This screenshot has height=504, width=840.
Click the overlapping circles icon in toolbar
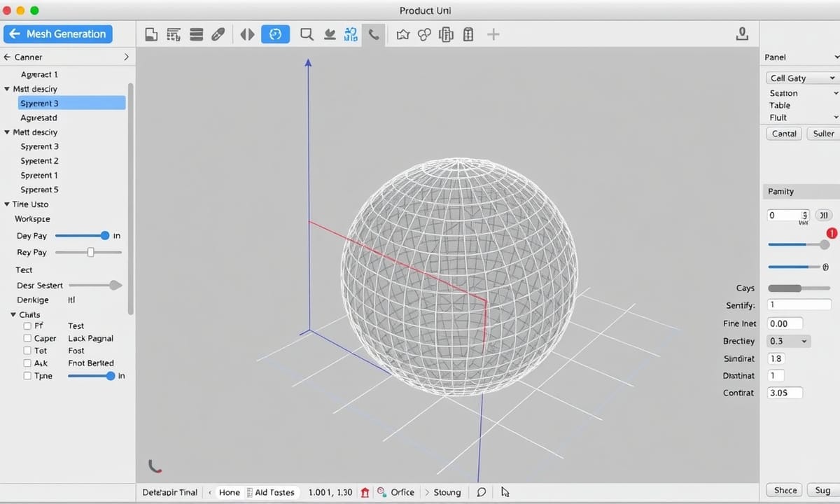[x=423, y=34]
